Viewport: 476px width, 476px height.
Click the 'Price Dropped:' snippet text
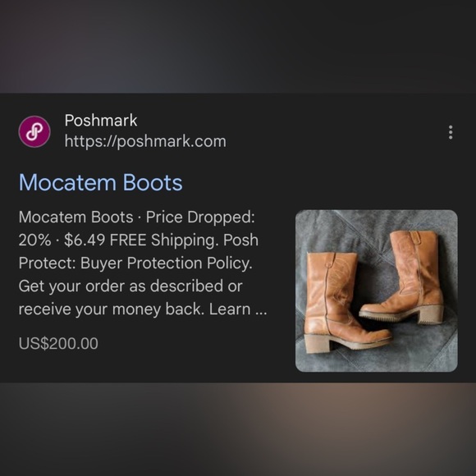click(x=200, y=217)
